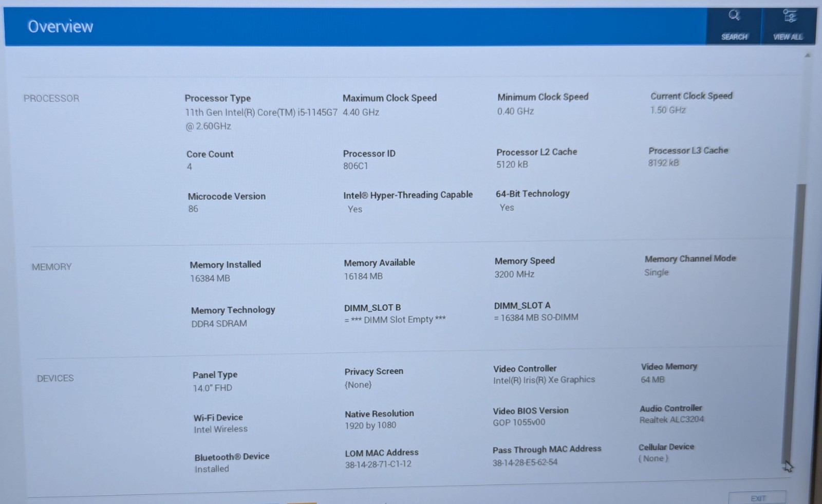Click the Current Clock Speed label

point(692,96)
